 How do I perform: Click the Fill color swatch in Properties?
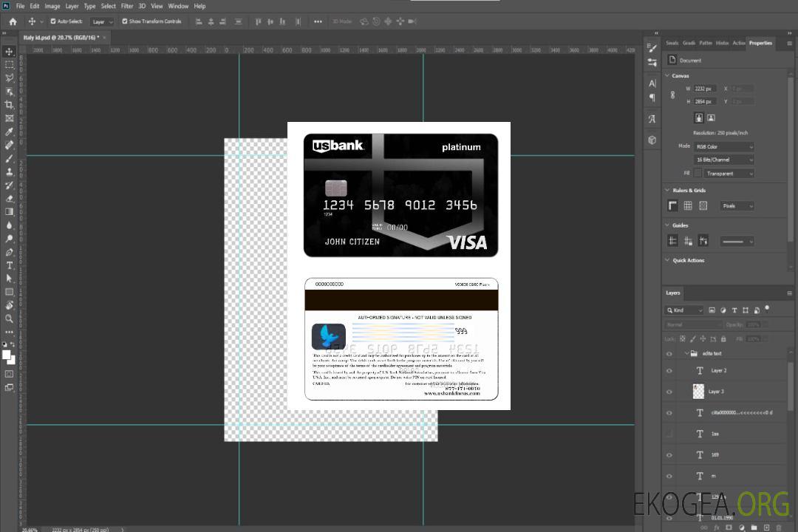pos(698,174)
